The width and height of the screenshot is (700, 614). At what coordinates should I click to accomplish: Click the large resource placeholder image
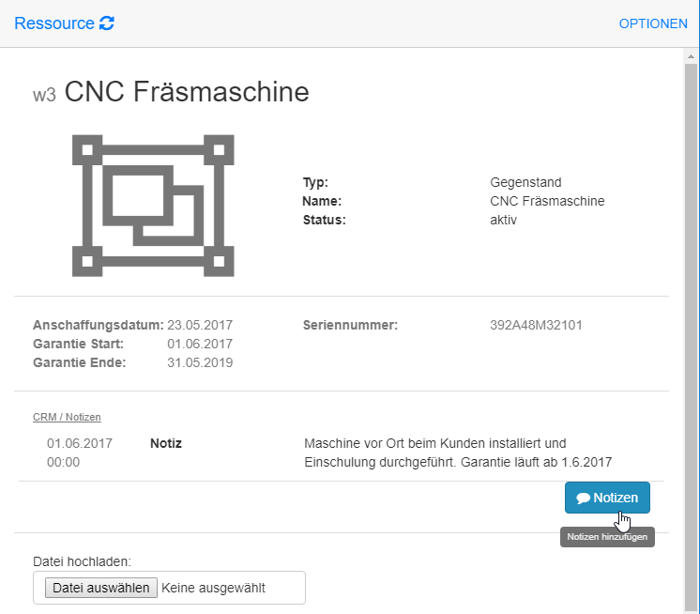pos(153,206)
